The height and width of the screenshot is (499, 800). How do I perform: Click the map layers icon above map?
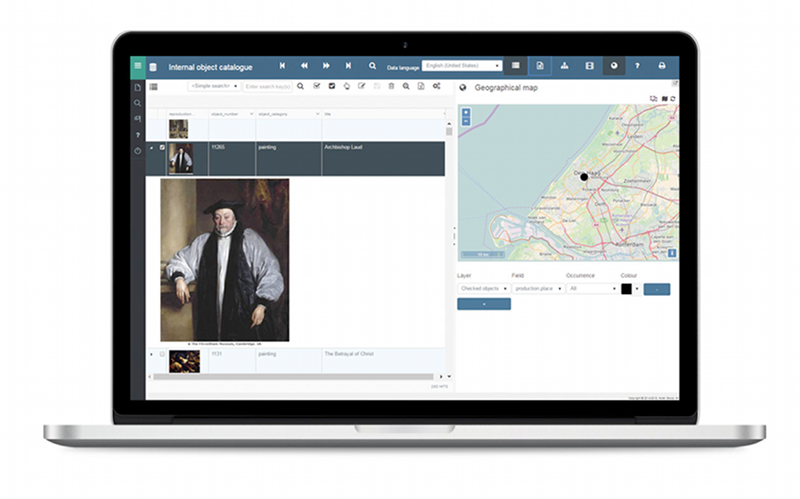[664, 99]
